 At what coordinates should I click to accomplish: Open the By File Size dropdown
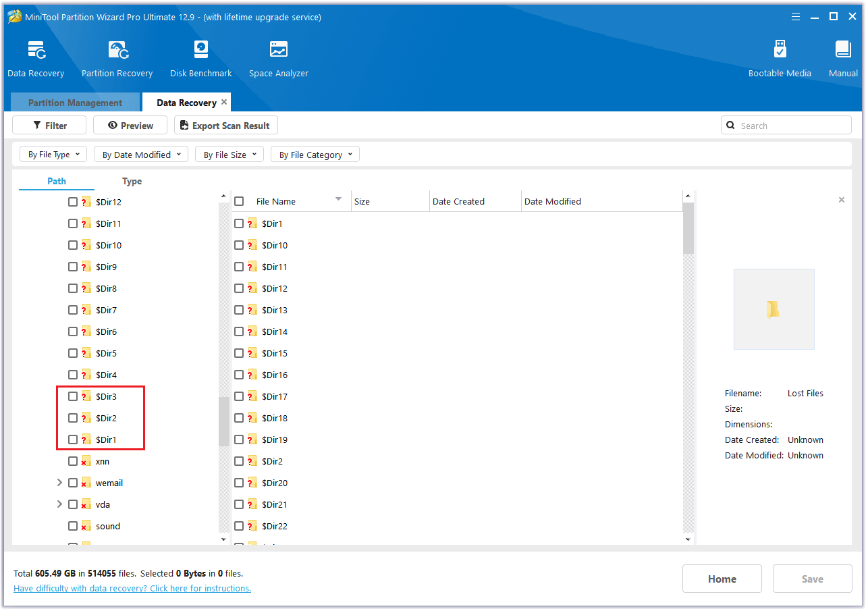tap(229, 155)
